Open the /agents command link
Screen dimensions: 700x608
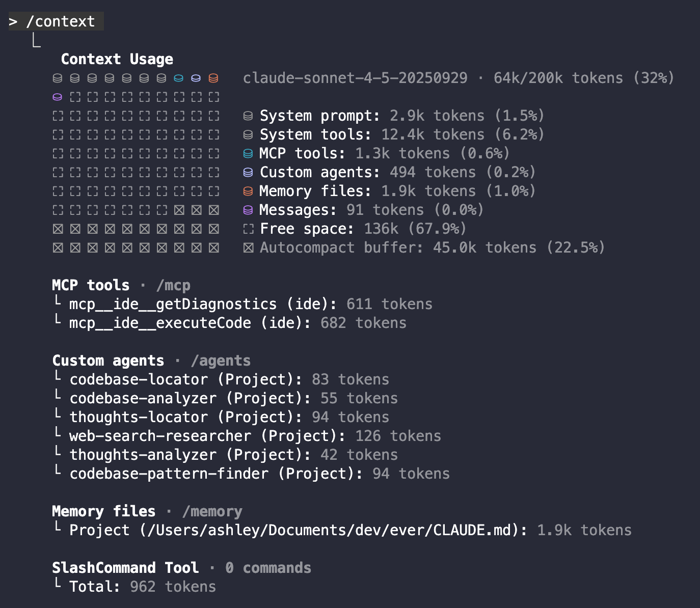[x=221, y=361]
